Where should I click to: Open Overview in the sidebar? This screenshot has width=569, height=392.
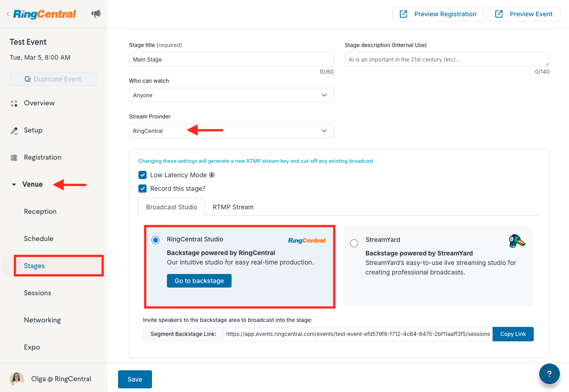[39, 103]
